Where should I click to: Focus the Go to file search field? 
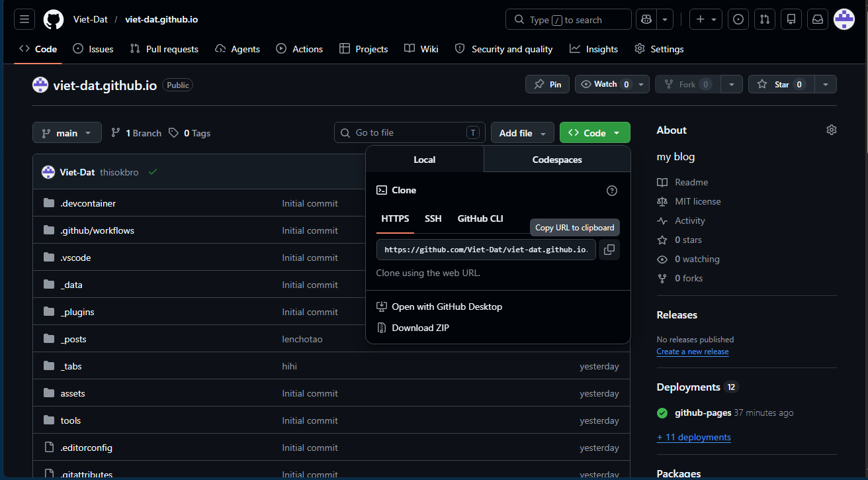point(410,133)
